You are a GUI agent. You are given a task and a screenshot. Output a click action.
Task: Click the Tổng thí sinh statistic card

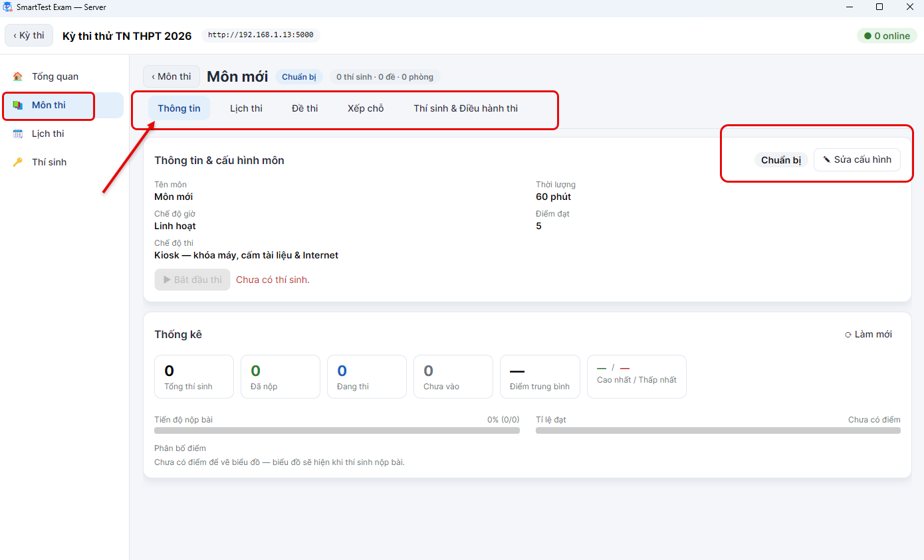coord(194,377)
